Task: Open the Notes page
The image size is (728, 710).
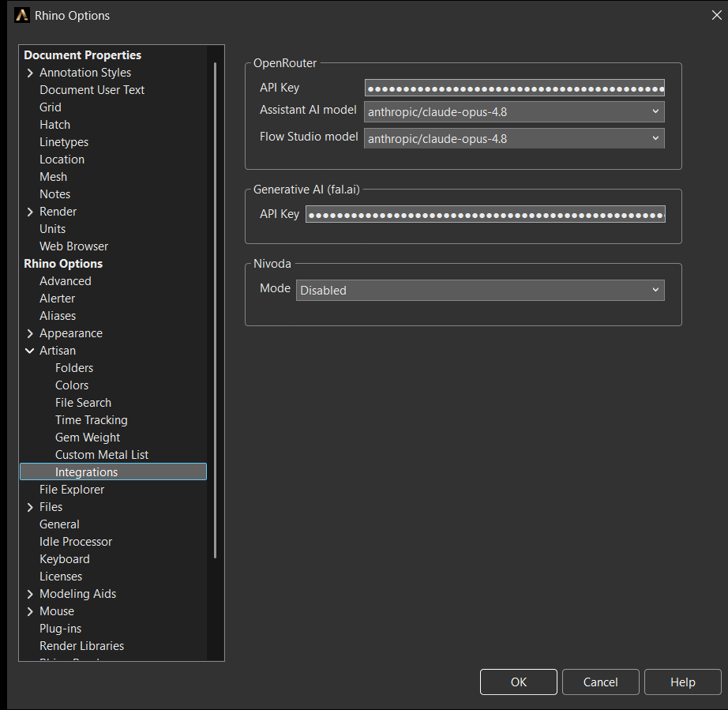Action: click(54, 194)
